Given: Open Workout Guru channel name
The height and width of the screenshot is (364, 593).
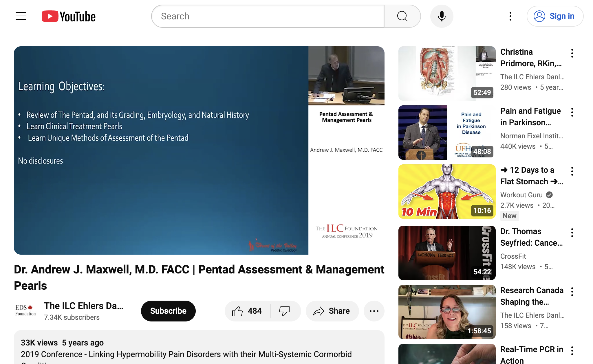Looking at the screenshot, I should click(x=521, y=195).
